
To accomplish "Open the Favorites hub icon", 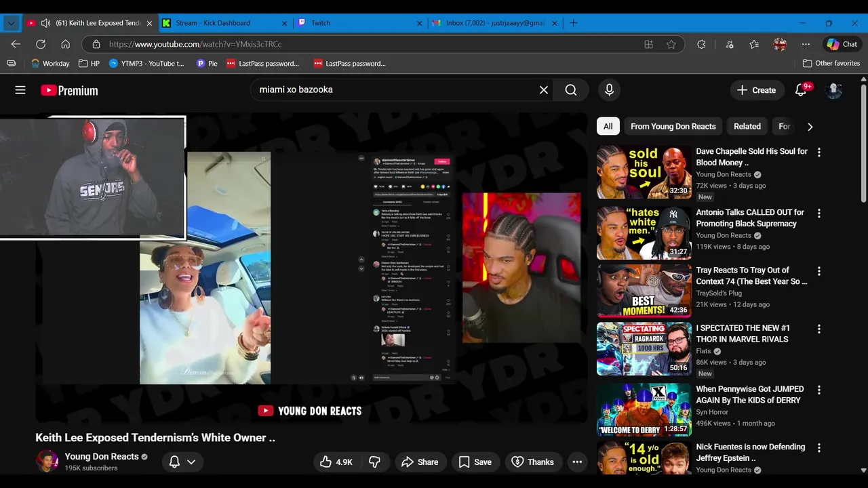I will pyautogui.click(x=754, y=44).
